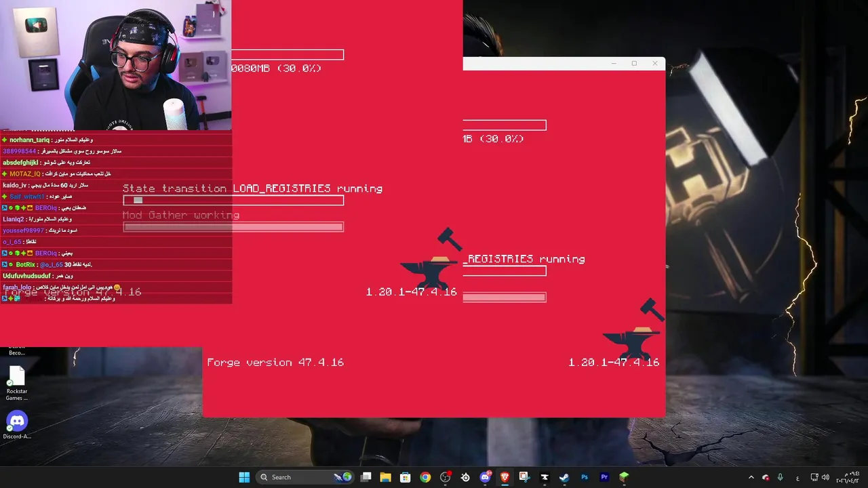Click the microphone tray icon
Image resolution: width=868 pixels, height=488 pixels.
(x=781, y=477)
